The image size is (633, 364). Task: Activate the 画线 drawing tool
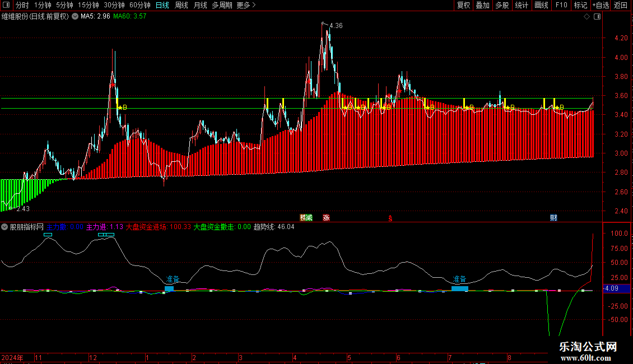541,5
